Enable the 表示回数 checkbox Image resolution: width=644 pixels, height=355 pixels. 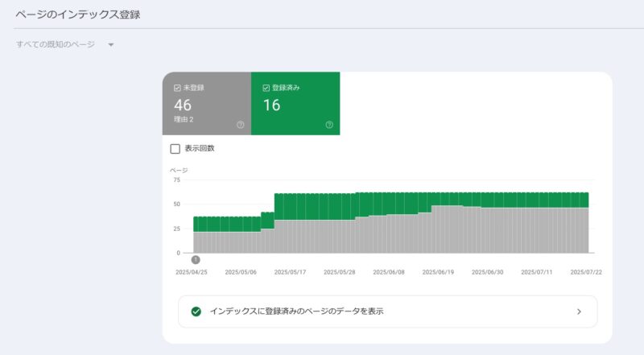[x=175, y=149]
